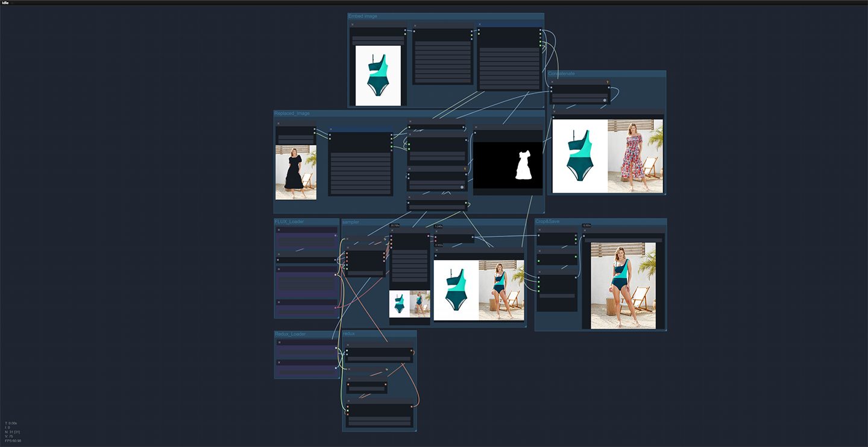Collapse the black dress image loader node
This screenshot has width=868, height=447.
278,124
